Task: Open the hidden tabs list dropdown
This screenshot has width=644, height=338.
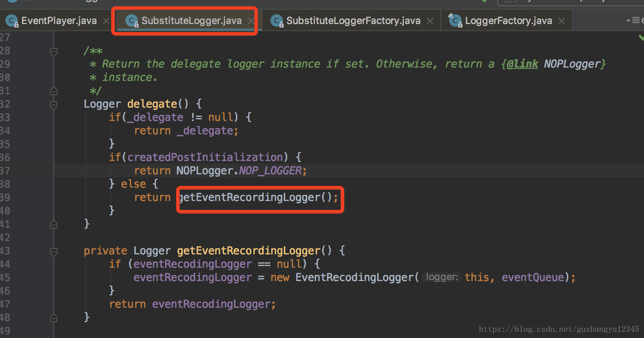Action: click(x=635, y=20)
